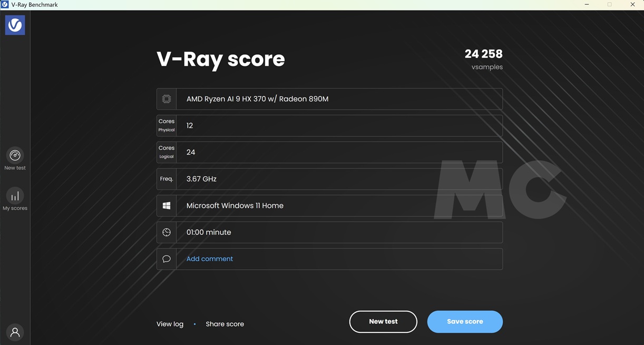Click the Cores Physical label field

coord(166,125)
